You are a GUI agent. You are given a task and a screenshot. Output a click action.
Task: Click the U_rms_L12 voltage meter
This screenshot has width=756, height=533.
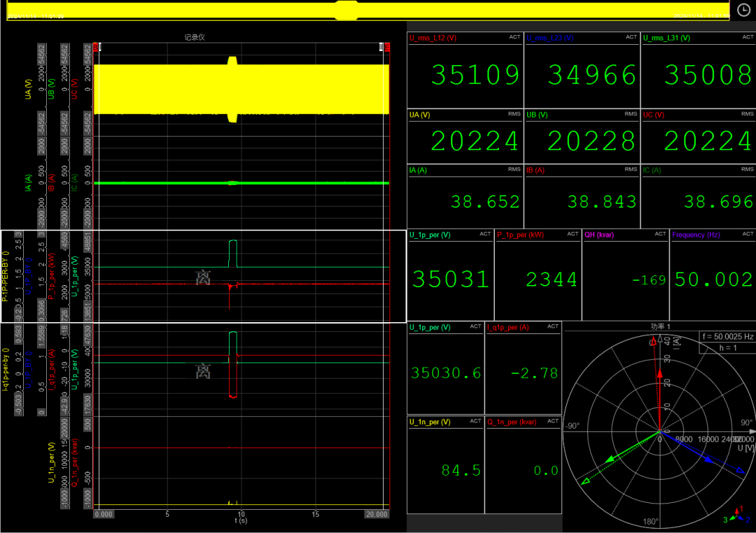[465, 69]
